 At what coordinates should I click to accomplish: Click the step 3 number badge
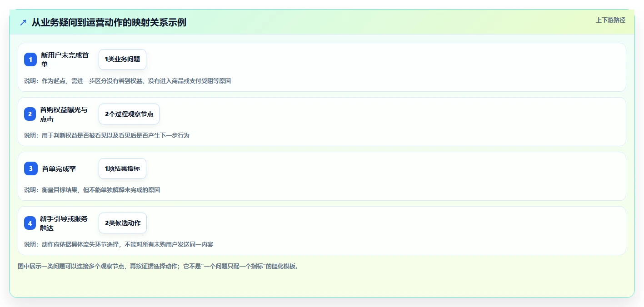(x=30, y=168)
